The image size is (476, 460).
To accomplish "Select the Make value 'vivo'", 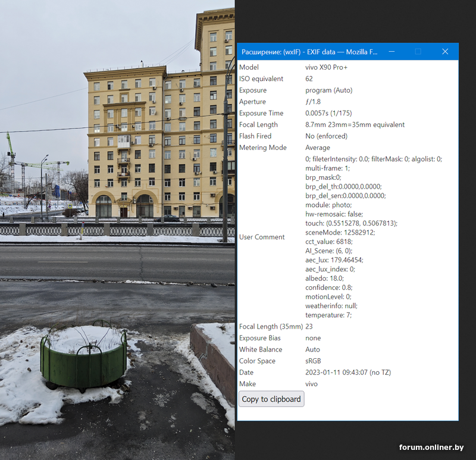I will click(x=311, y=384).
